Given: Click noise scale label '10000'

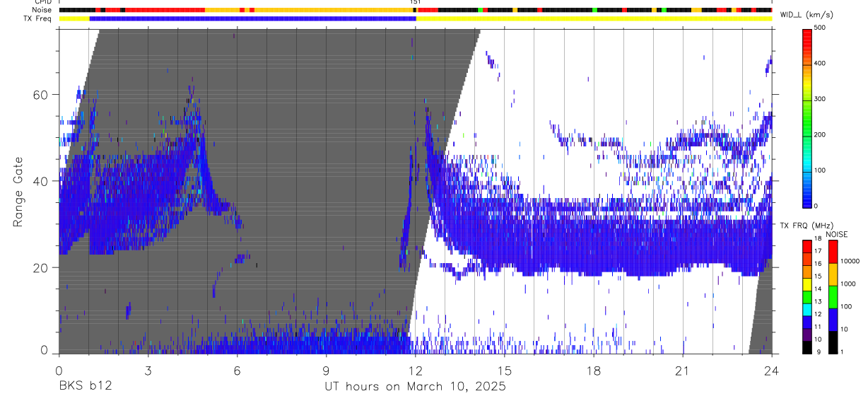Looking at the screenshot, I should click(x=849, y=262).
